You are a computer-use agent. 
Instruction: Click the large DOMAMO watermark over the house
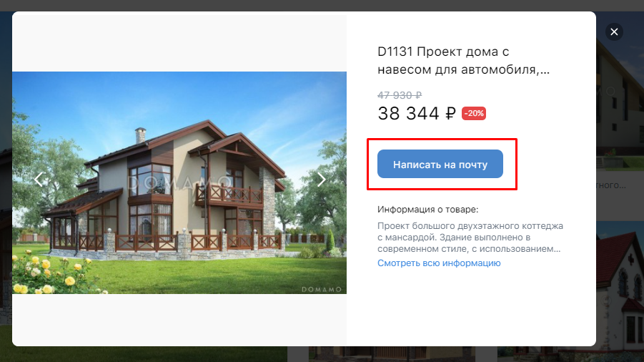(179, 182)
